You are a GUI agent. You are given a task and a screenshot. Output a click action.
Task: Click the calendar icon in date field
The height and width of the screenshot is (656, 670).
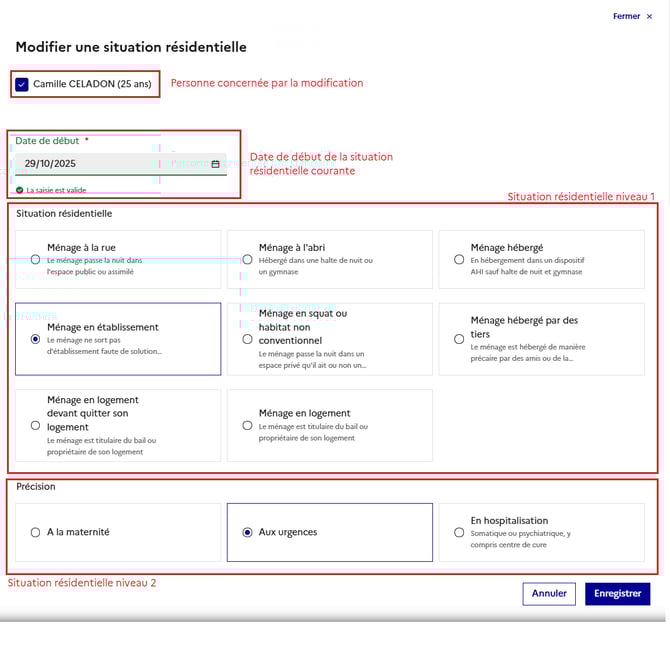click(x=215, y=164)
